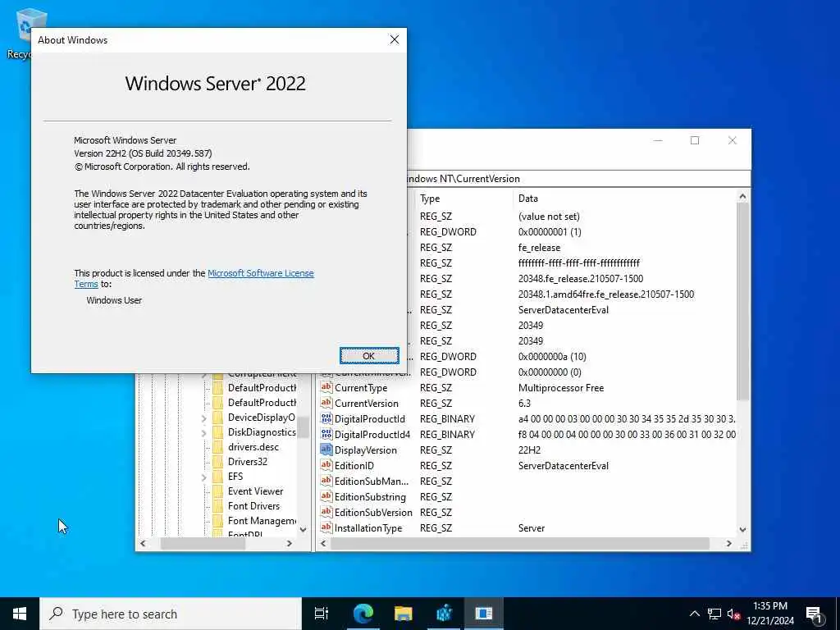This screenshot has width=840, height=630.
Task: Click the tree pane scroll-down arrow
Action: (304, 529)
